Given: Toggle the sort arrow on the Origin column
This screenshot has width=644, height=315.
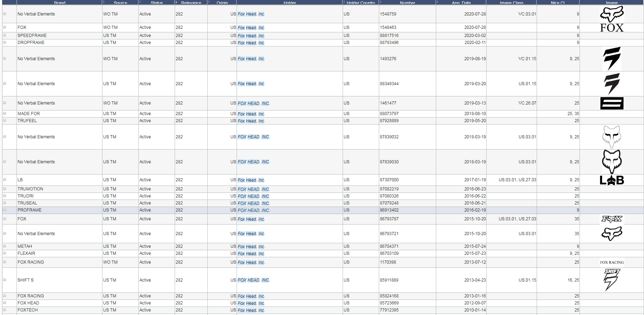Looking at the screenshot, I should (x=209, y=2).
